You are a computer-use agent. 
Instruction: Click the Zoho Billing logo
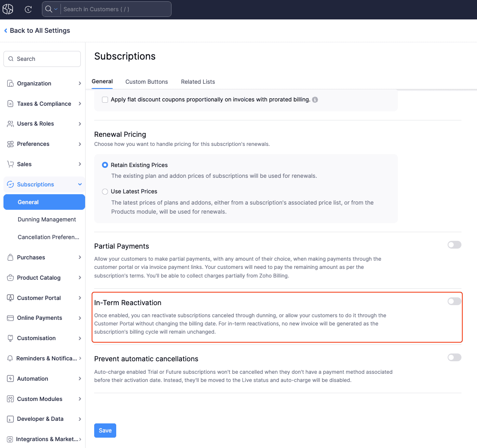8,9
